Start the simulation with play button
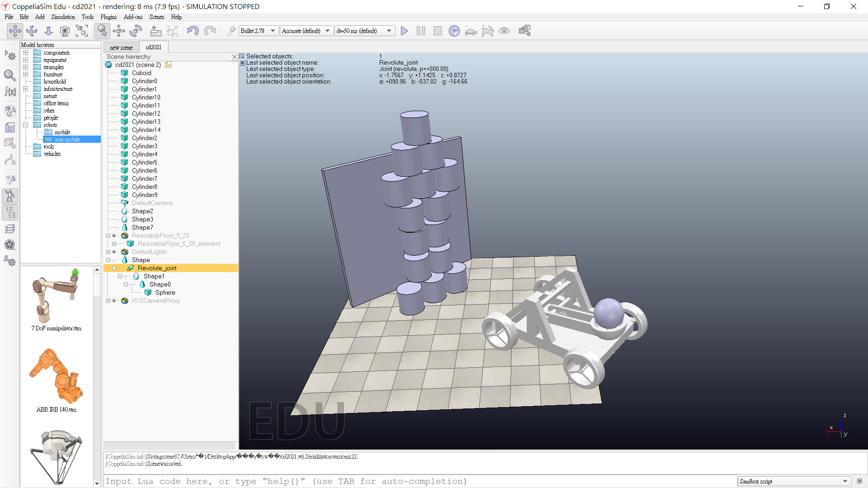The image size is (868, 488). pyautogui.click(x=404, y=31)
